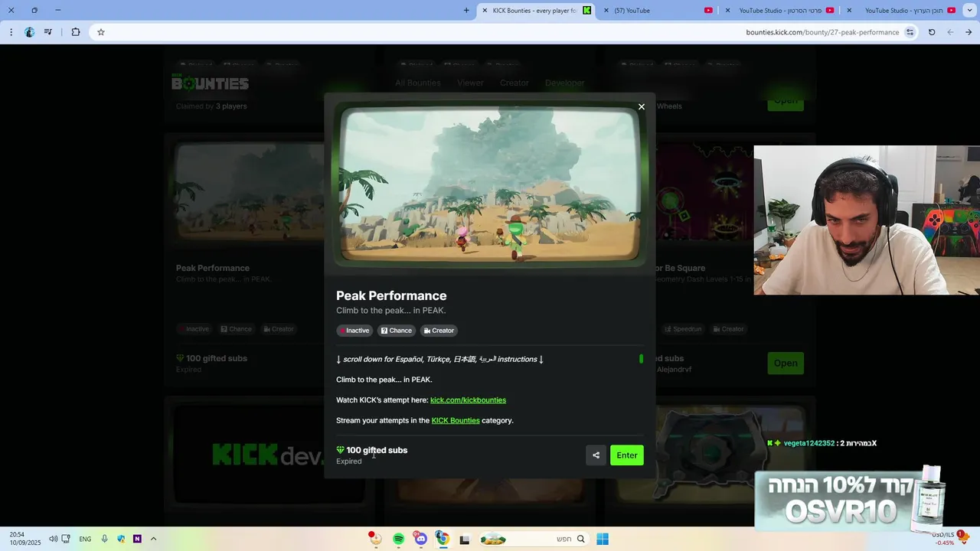This screenshot has width=980, height=551.
Task: Open the Discord taskbar icon
Action: [x=420, y=539]
